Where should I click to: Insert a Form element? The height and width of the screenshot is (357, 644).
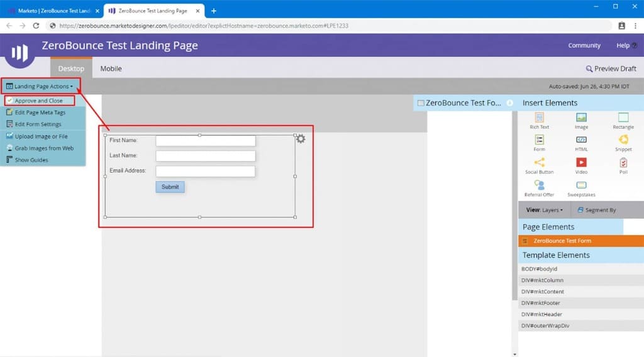[x=539, y=143]
